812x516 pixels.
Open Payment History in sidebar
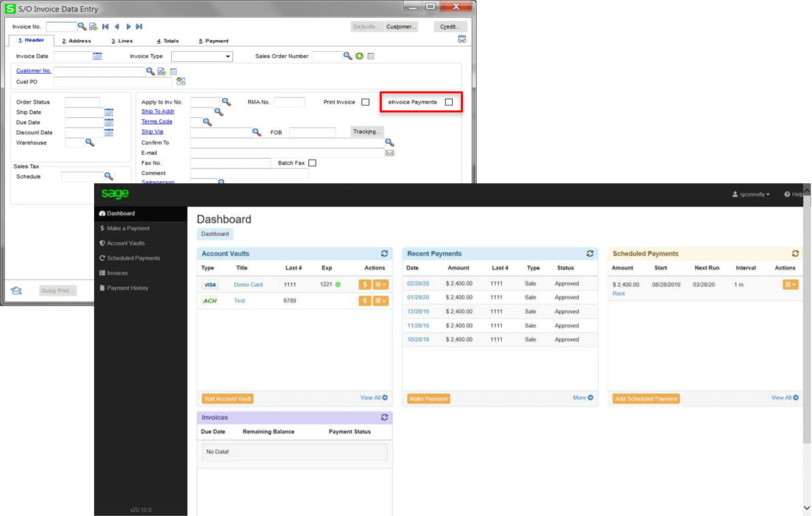[x=141, y=288]
